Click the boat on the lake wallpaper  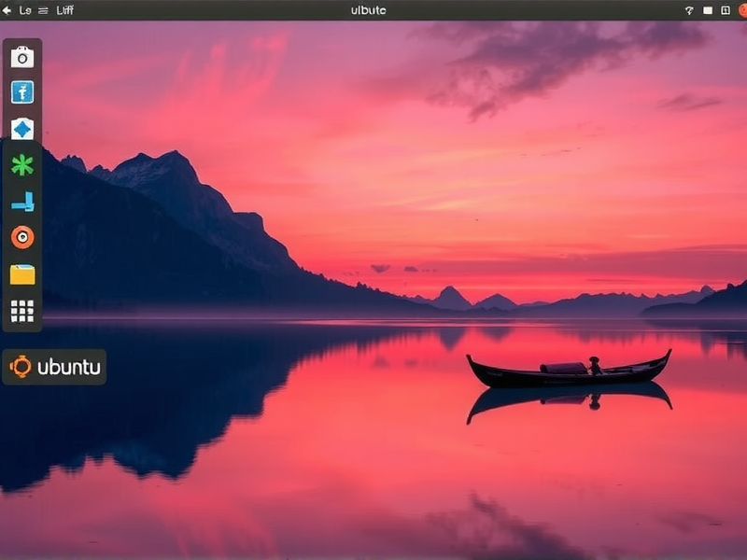click(x=568, y=370)
